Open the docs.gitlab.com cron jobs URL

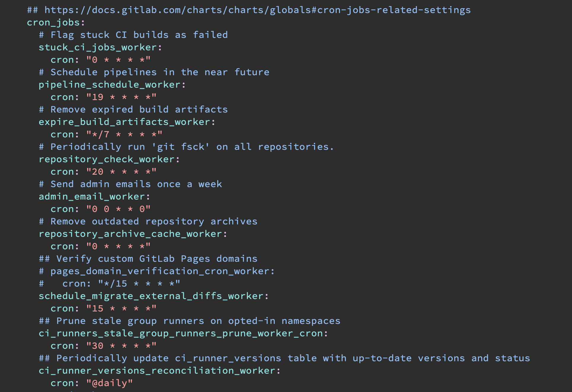pos(257,10)
